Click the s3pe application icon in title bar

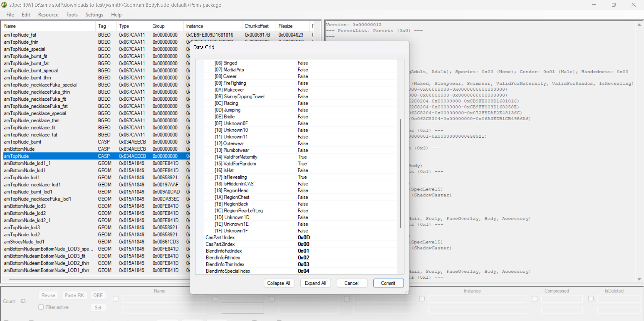click(4, 5)
